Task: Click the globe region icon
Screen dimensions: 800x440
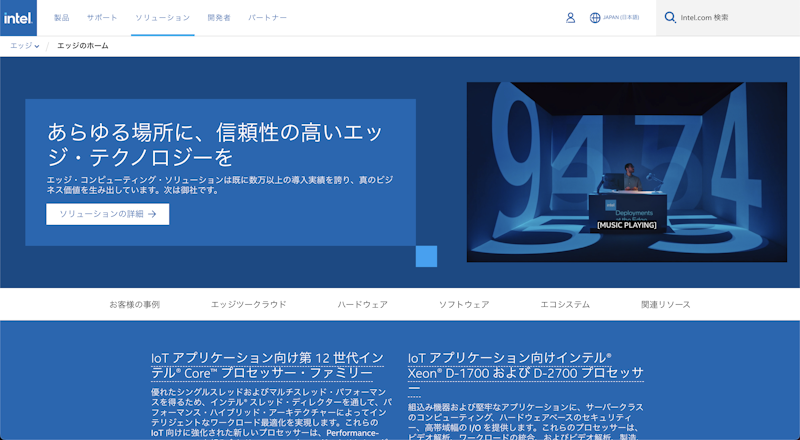Action: pyautogui.click(x=595, y=18)
